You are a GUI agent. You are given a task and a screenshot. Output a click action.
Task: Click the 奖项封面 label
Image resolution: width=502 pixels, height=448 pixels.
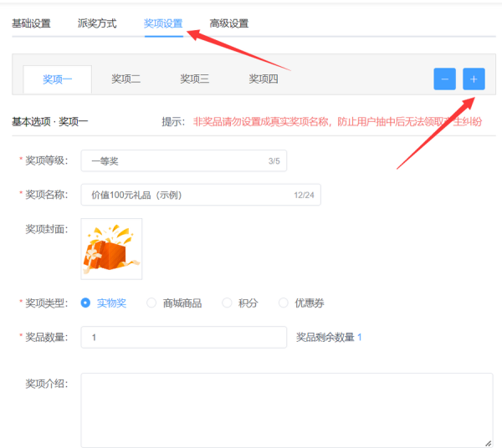click(47, 229)
